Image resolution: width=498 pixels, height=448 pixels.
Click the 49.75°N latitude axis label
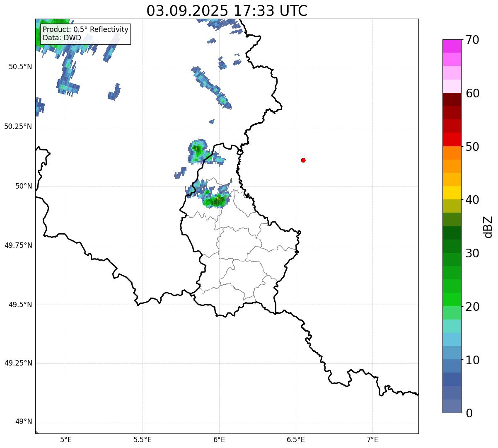pyautogui.click(x=18, y=245)
